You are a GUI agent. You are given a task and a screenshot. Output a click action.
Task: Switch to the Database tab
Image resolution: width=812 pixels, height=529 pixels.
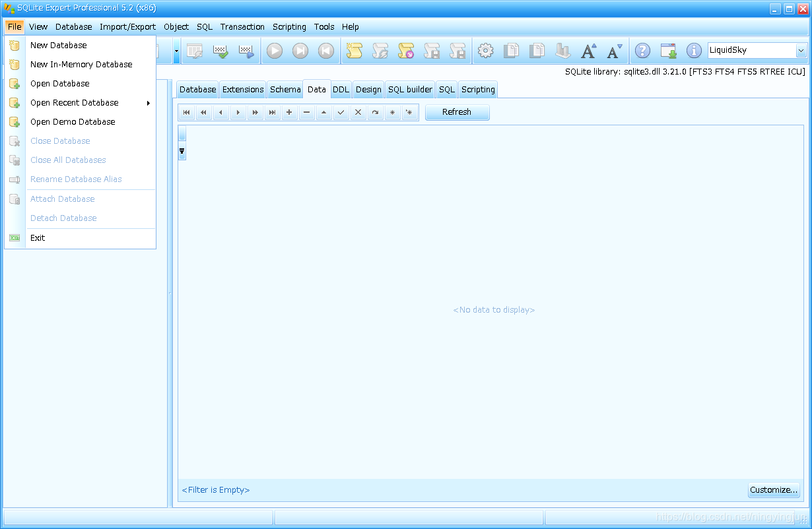tap(197, 90)
